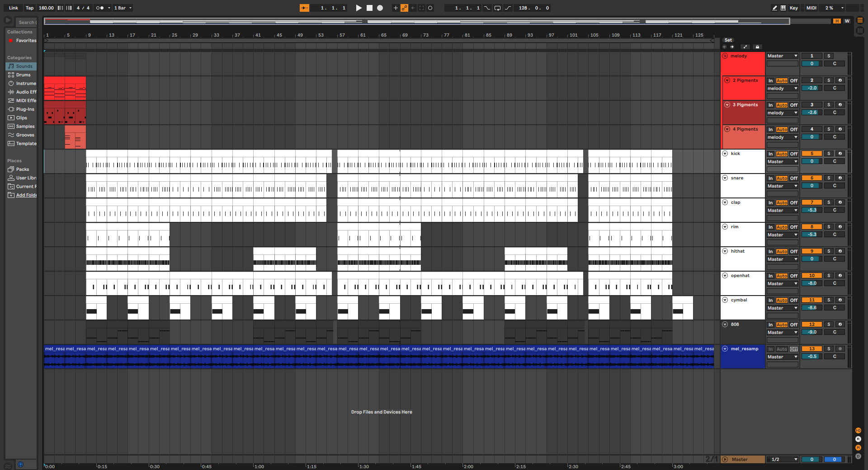Toggle the Follow playback button

pos(304,8)
